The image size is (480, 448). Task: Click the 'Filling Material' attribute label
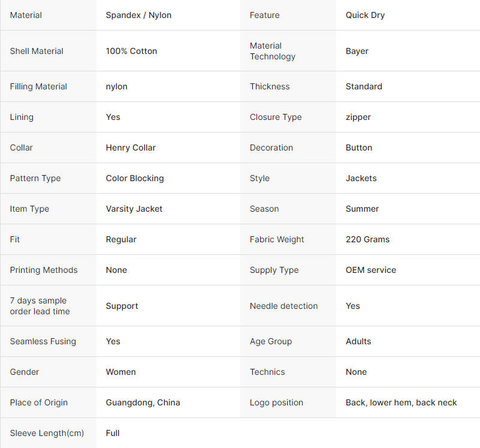click(x=38, y=86)
